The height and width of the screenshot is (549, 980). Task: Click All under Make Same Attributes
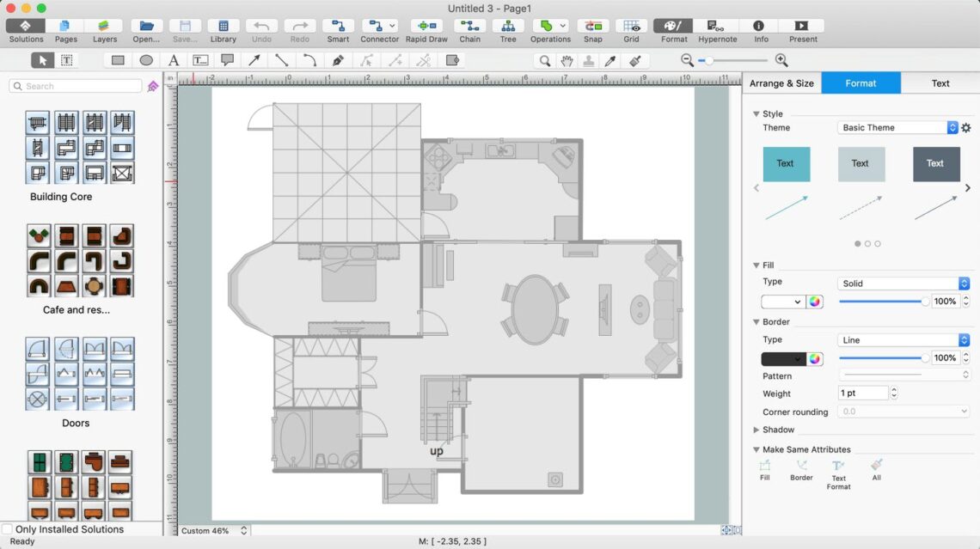coord(876,469)
